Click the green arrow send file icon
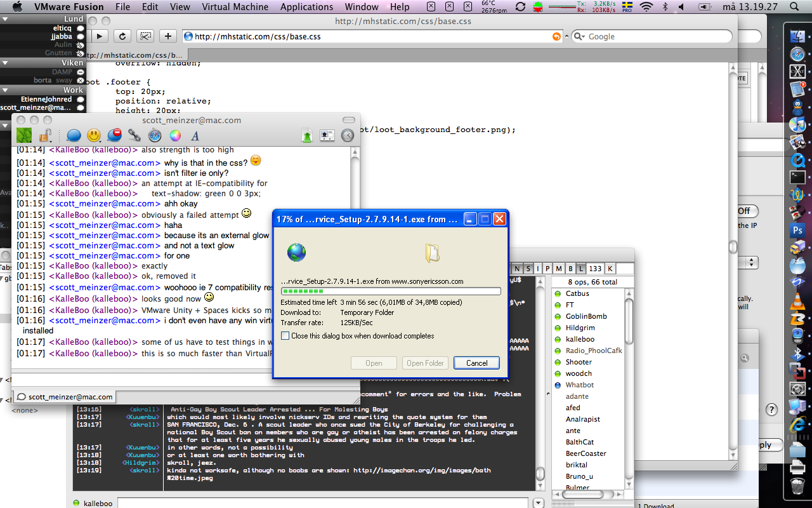 coord(306,135)
